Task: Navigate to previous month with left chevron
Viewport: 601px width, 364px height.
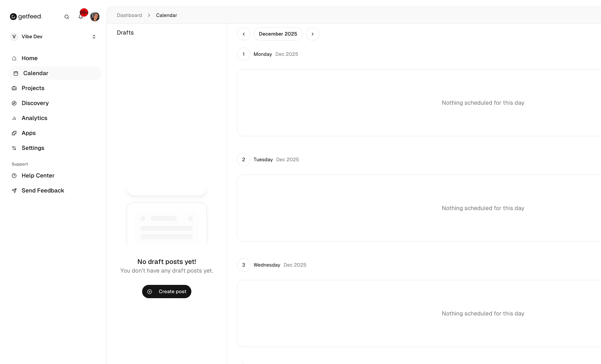Action: click(243, 34)
